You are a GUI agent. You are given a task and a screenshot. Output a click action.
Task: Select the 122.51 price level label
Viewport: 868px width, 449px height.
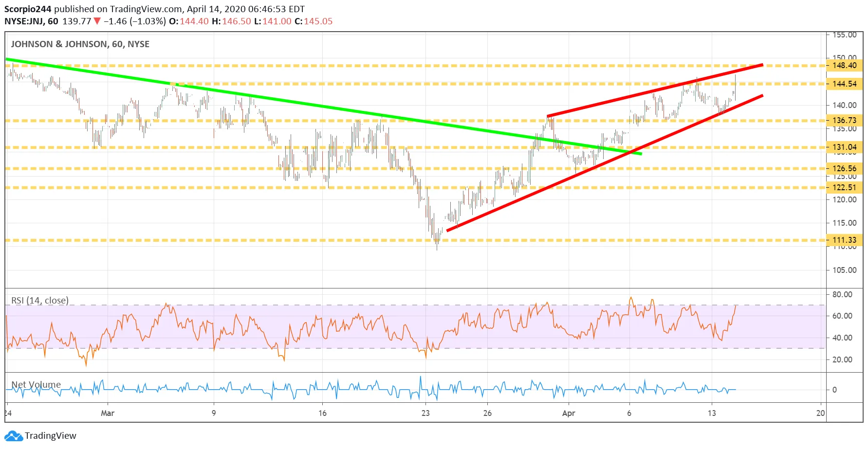point(845,187)
